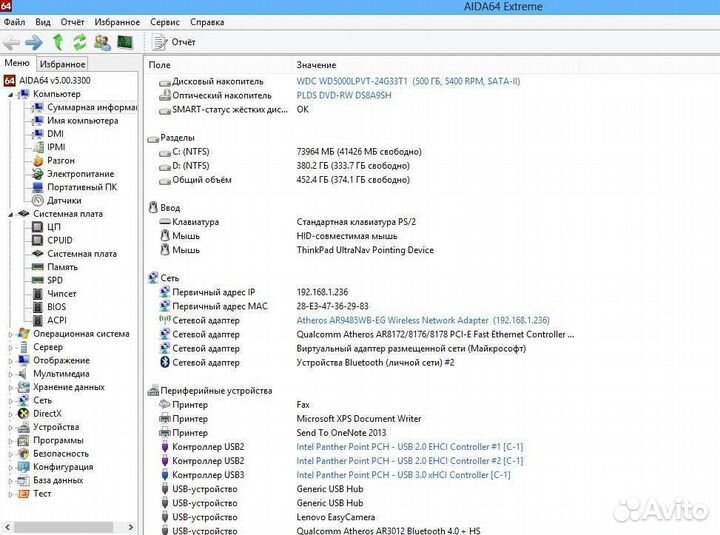720x535 pixels.
Task: Select the Разгон flame icon
Action: click(38, 161)
